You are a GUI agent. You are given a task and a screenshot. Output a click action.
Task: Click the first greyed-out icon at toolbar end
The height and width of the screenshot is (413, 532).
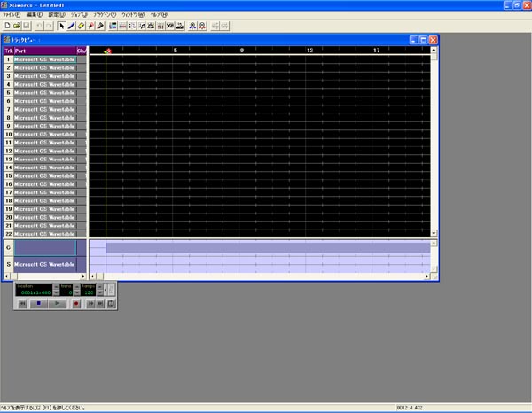(215, 26)
